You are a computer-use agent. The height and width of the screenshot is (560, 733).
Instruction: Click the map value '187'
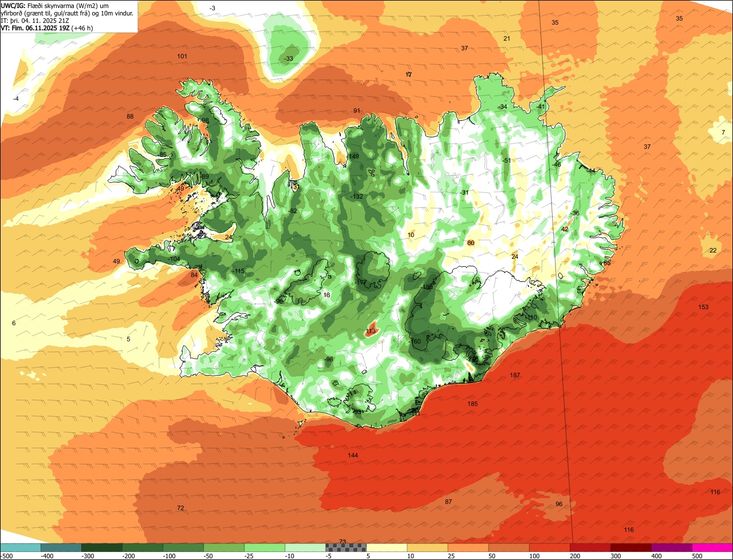(515, 375)
